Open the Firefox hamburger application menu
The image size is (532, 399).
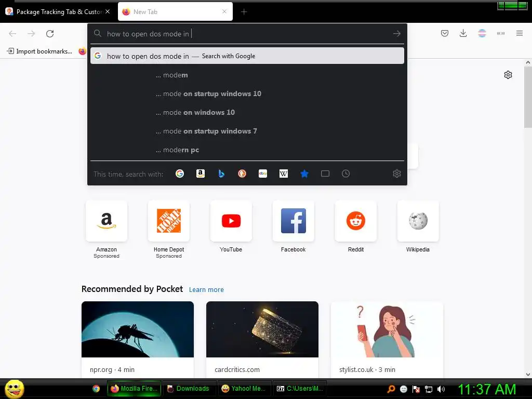pyautogui.click(x=519, y=33)
